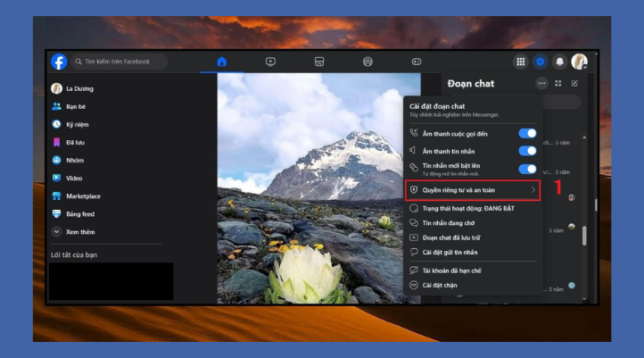Open the Watch video tab icon
The height and width of the screenshot is (358, 644).
click(270, 62)
